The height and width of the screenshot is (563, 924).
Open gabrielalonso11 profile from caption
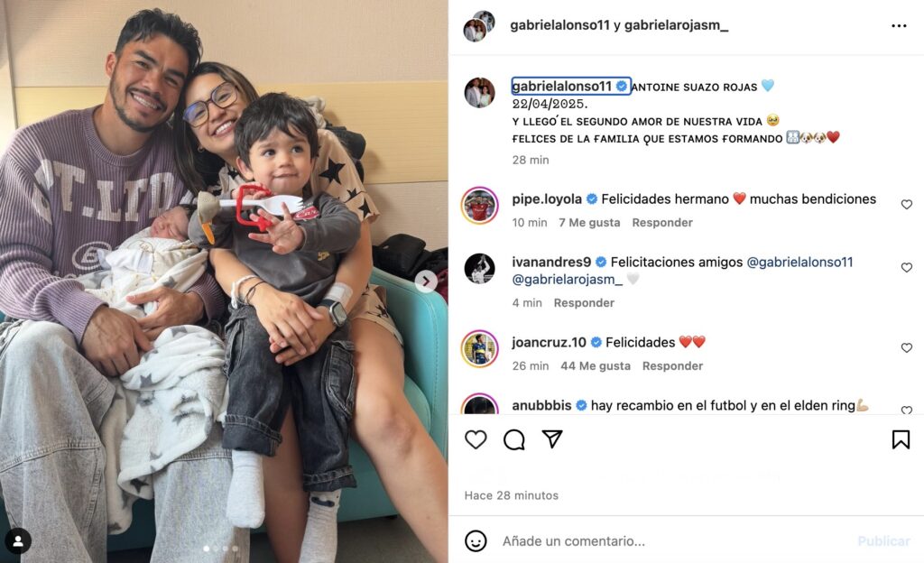(x=561, y=86)
